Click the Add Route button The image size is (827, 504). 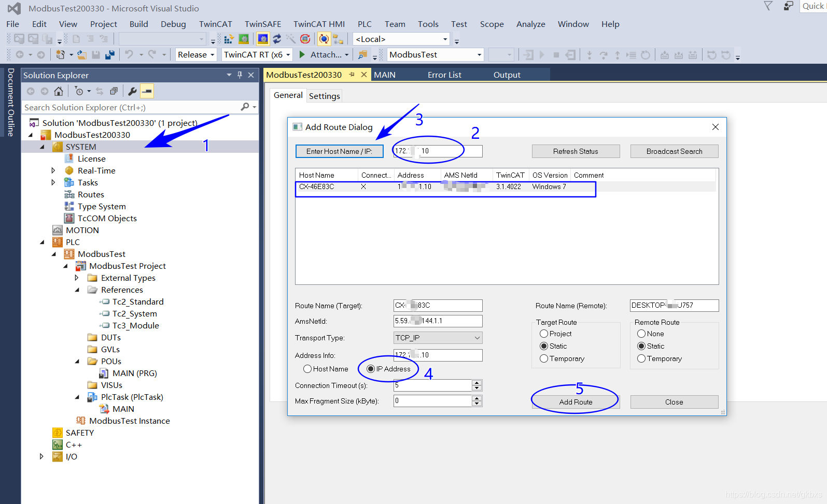point(576,402)
